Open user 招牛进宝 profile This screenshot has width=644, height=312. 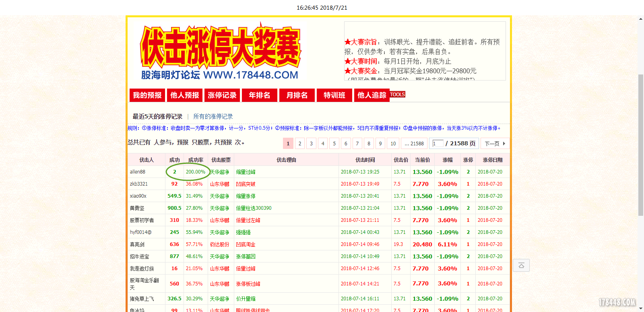[139, 256]
